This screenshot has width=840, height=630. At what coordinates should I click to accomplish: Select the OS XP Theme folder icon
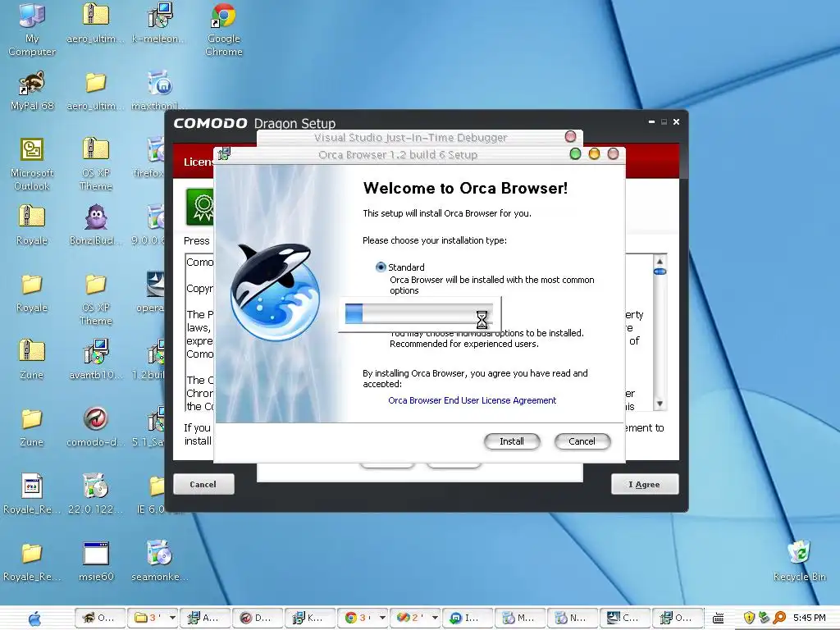(x=96, y=299)
